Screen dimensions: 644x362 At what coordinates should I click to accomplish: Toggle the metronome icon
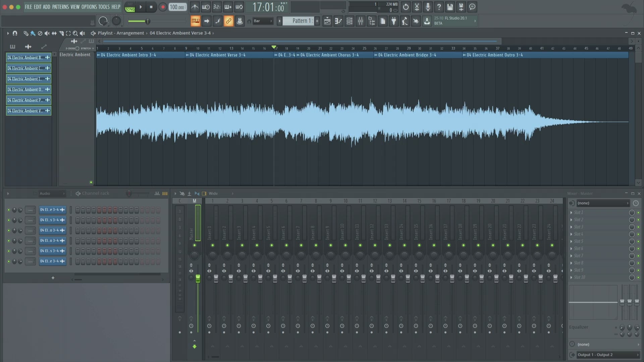[195, 7]
